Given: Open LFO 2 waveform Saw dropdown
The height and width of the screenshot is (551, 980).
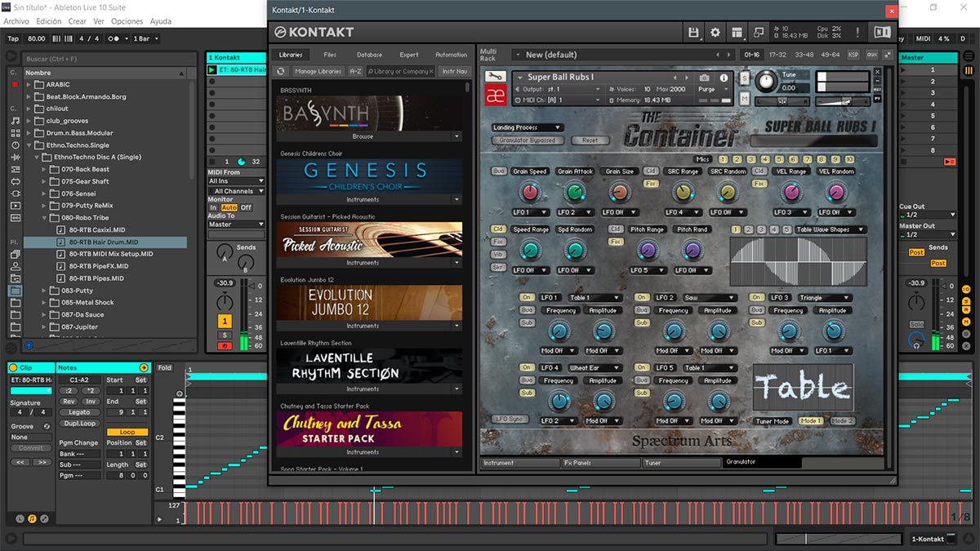Looking at the screenshot, I should pos(710,298).
